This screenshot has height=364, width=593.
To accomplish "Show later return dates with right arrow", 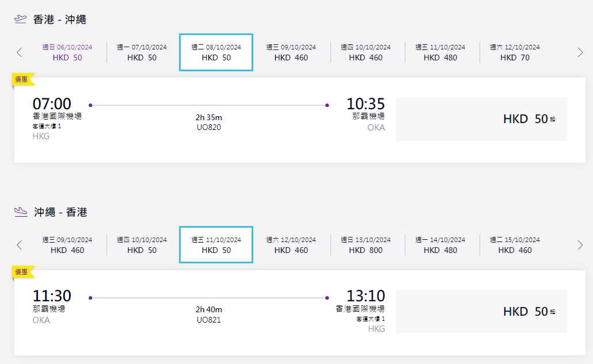I will click(580, 245).
